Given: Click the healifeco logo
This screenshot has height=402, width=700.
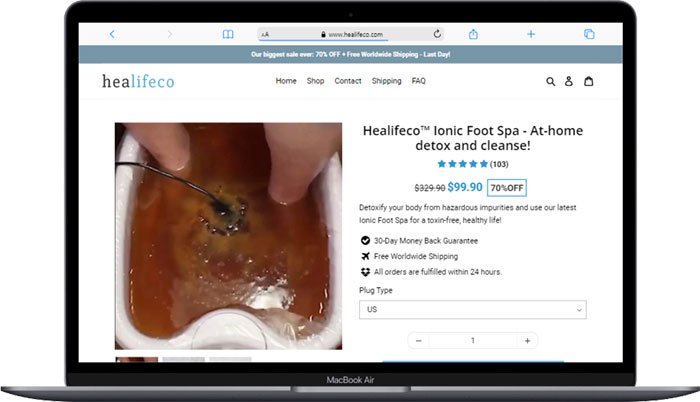Looking at the screenshot, I should pyautogui.click(x=138, y=81).
